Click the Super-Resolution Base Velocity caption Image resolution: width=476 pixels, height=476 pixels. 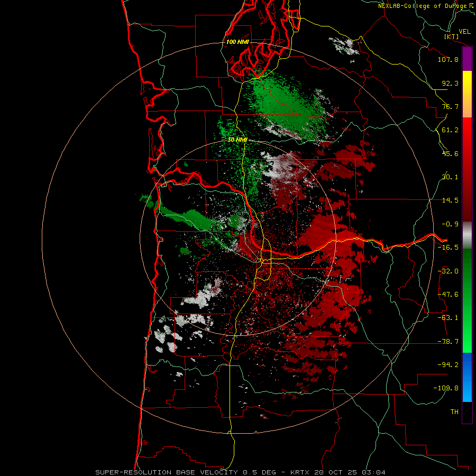(x=241, y=472)
